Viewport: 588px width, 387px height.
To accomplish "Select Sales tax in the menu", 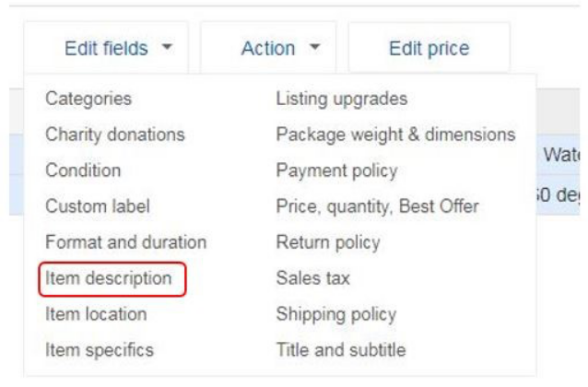I will click(x=312, y=278).
